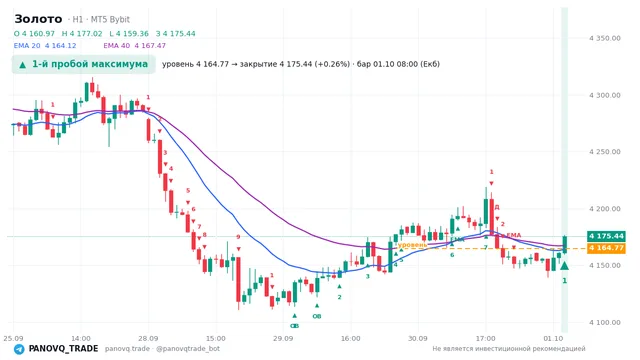
Task: Open the panovq.trade · @panovqtrade_bot link text
Action: coord(162,349)
